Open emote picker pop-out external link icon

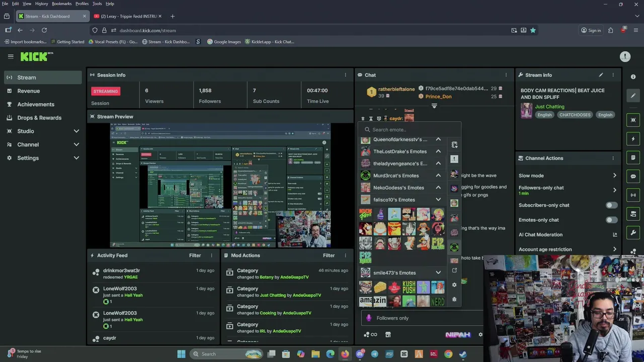click(x=454, y=270)
